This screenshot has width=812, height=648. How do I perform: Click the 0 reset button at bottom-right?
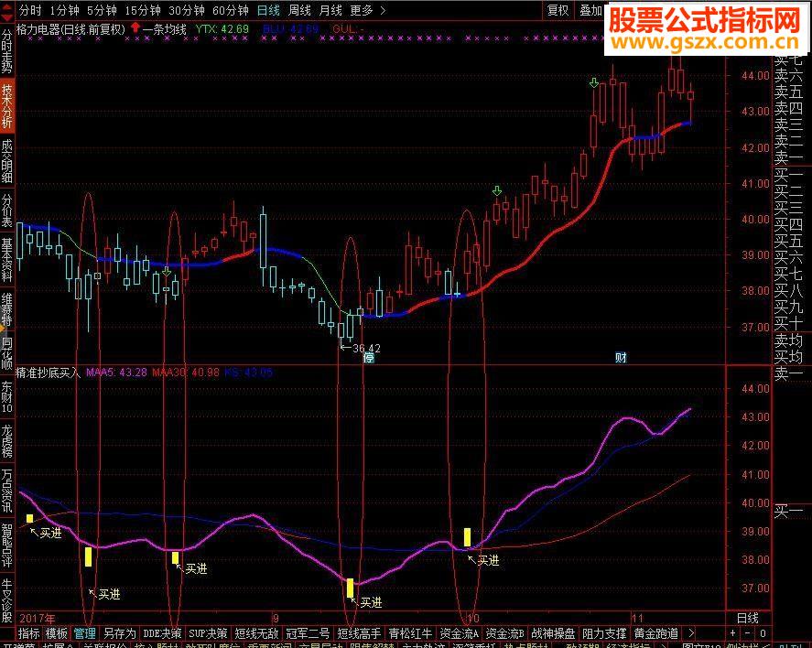tap(763, 633)
